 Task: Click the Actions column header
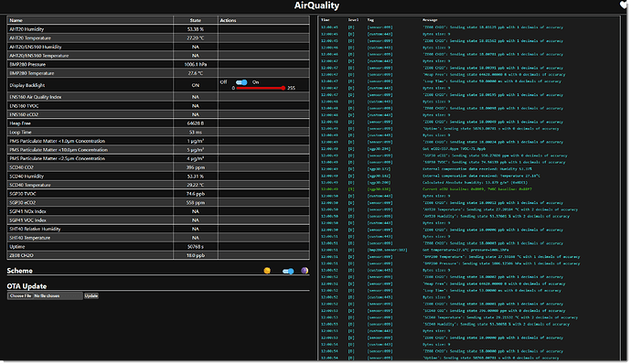[x=229, y=20]
